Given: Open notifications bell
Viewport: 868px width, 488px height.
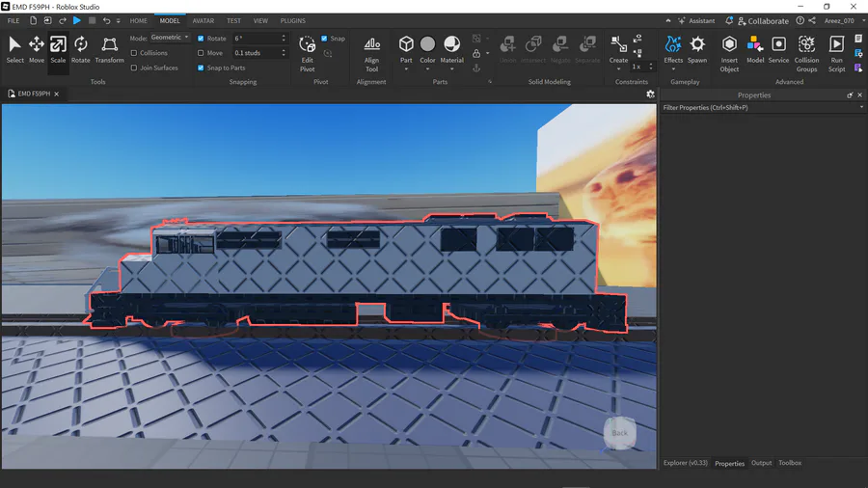Looking at the screenshot, I should [x=729, y=20].
